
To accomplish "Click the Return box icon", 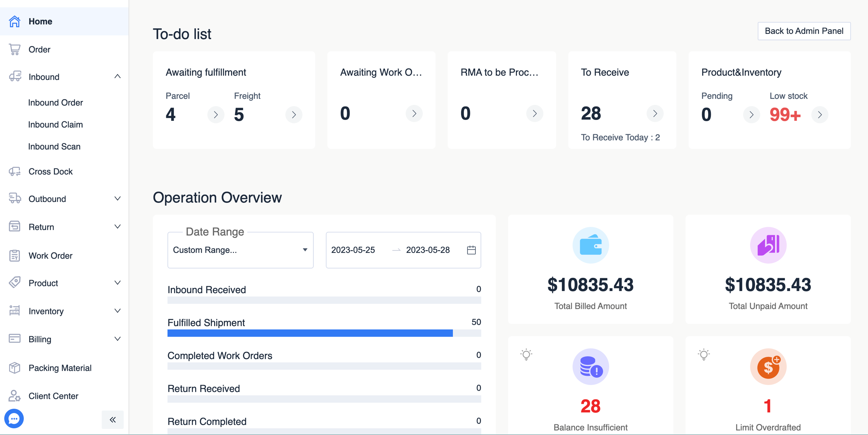I will 15,227.
